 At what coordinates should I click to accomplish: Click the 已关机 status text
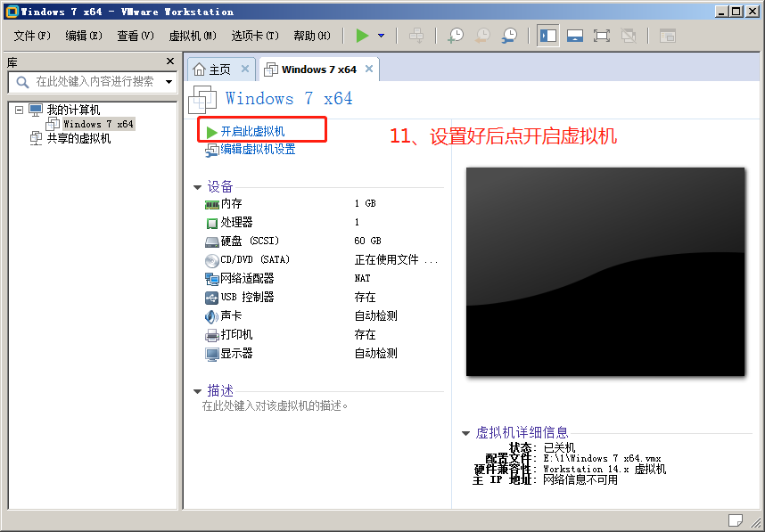560,447
